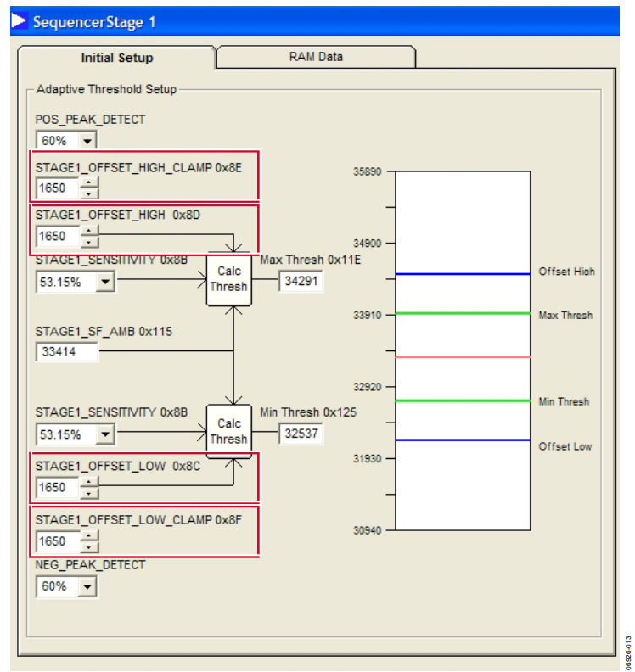Decrease STAGE1_OFFSET_HIGH_CLAMP with the down arrow
635x672 pixels.
[x=89, y=193]
